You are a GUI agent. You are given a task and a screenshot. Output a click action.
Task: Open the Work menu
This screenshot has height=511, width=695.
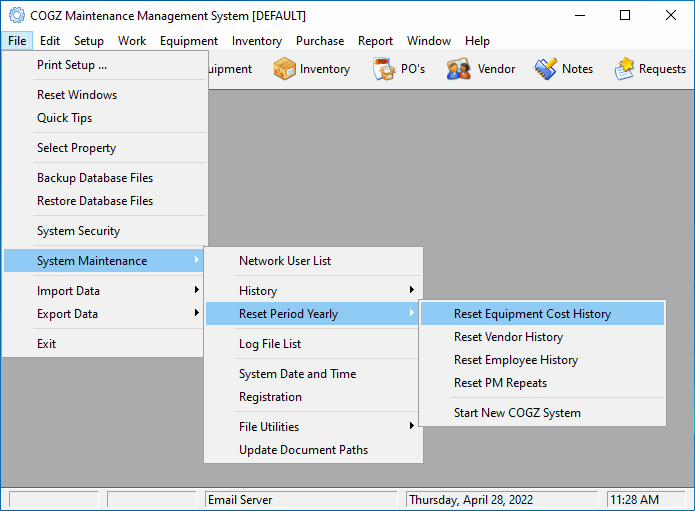132,41
